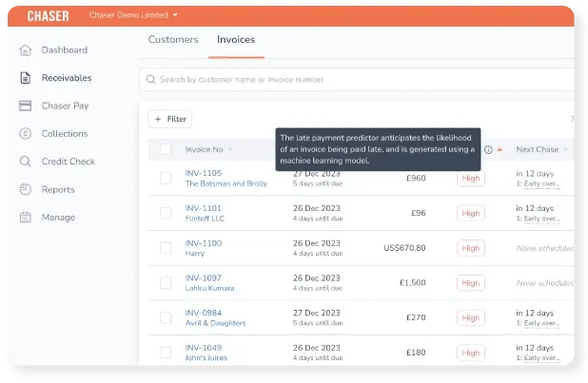Open Chaser Pay in the sidebar

(x=66, y=106)
